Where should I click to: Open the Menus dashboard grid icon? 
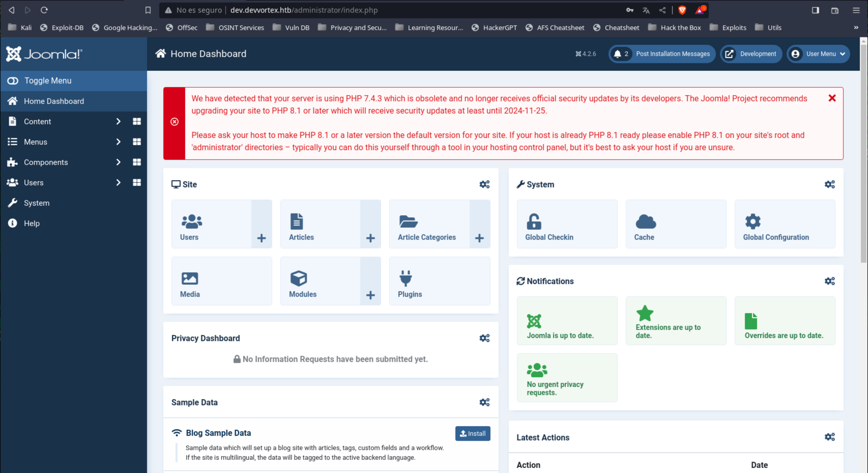(137, 142)
